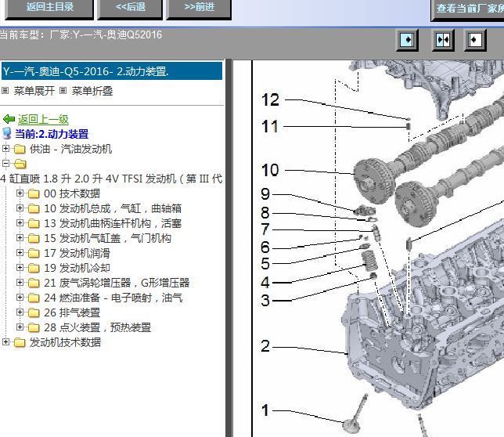Image resolution: width=504 pixels, height=437 pixels.
Task: Select the Y-一汽-奥迪-Q5-2016- 2.动力装置 header
Action: 112,71
